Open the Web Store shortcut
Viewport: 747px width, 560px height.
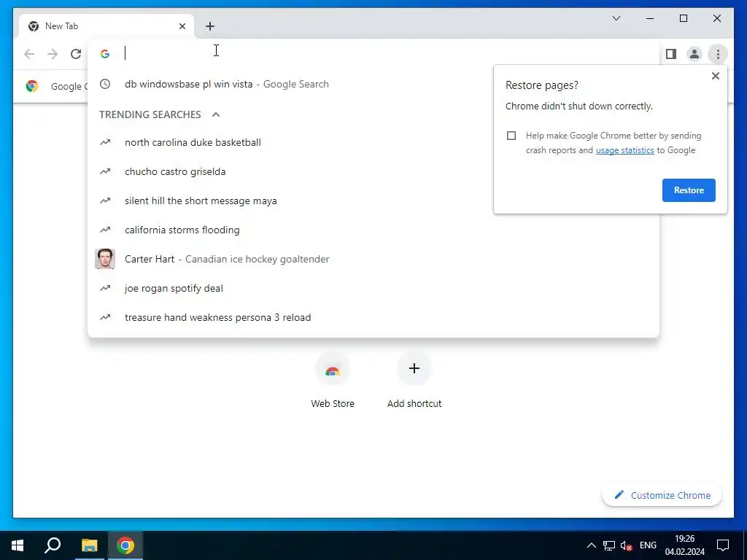pyautogui.click(x=333, y=381)
